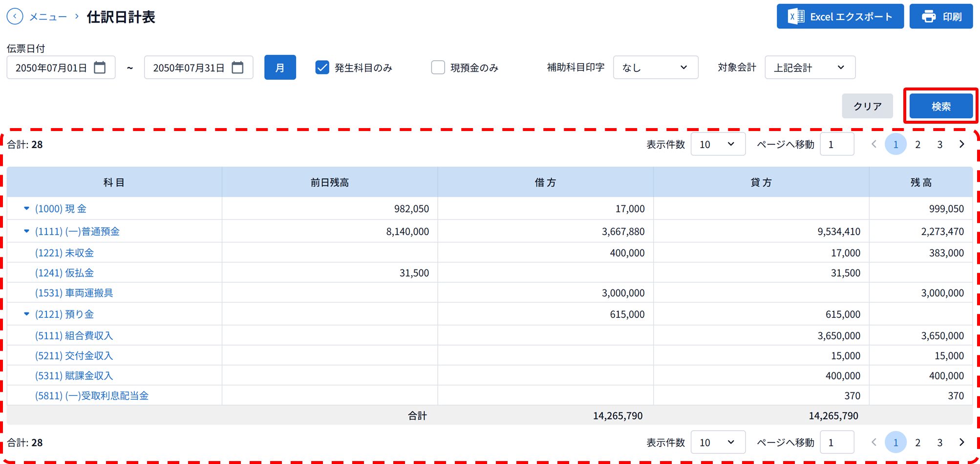980x464 pixels.
Task: Open the (5311) 賦課金収入 account link
Action: tap(74, 376)
